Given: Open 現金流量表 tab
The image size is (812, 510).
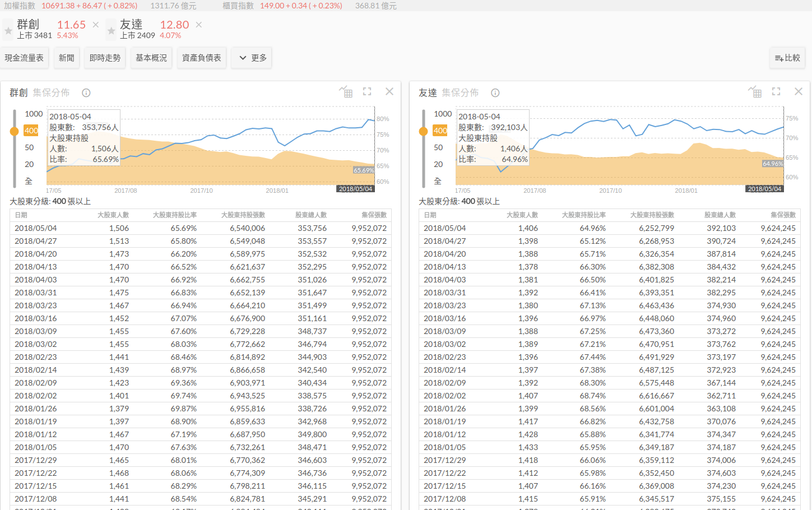Looking at the screenshot, I should [x=24, y=58].
